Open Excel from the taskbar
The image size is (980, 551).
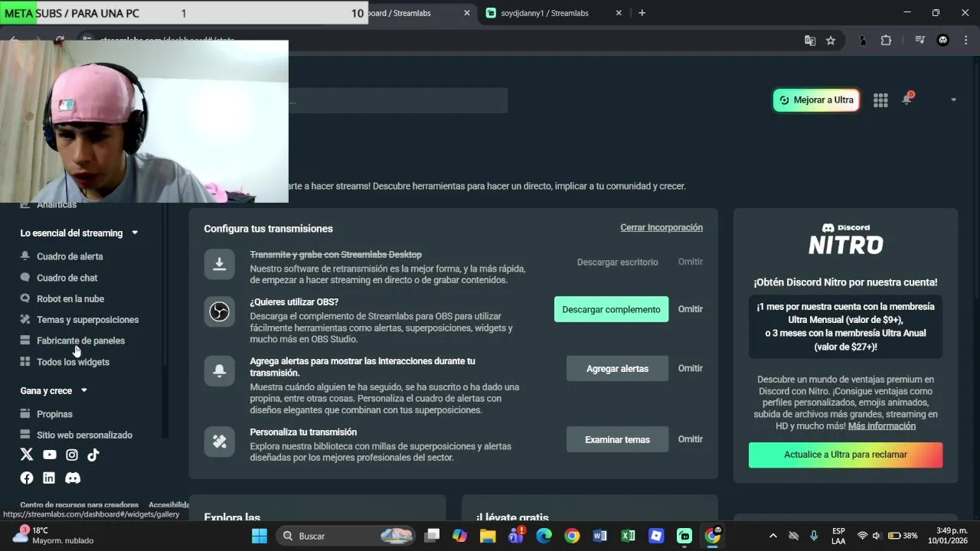click(628, 536)
